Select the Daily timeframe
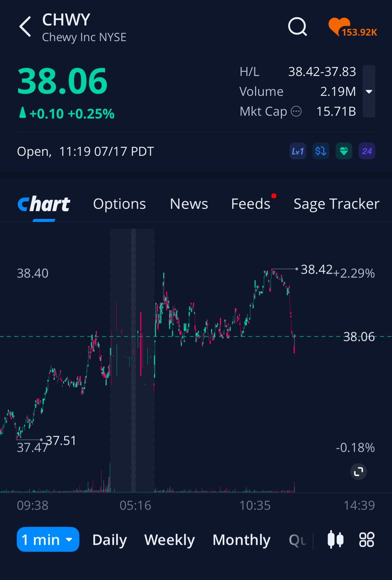Screen dimensions: 392x580 tap(110, 540)
